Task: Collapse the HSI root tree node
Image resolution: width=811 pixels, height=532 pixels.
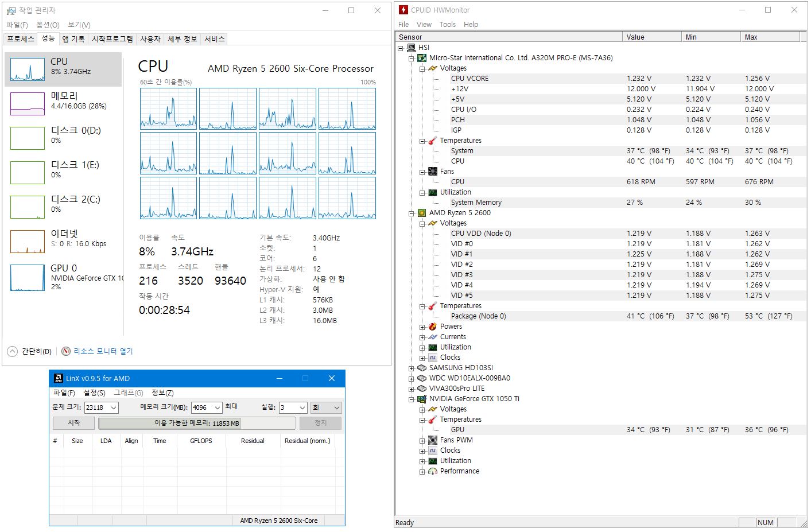Action: (401, 48)
